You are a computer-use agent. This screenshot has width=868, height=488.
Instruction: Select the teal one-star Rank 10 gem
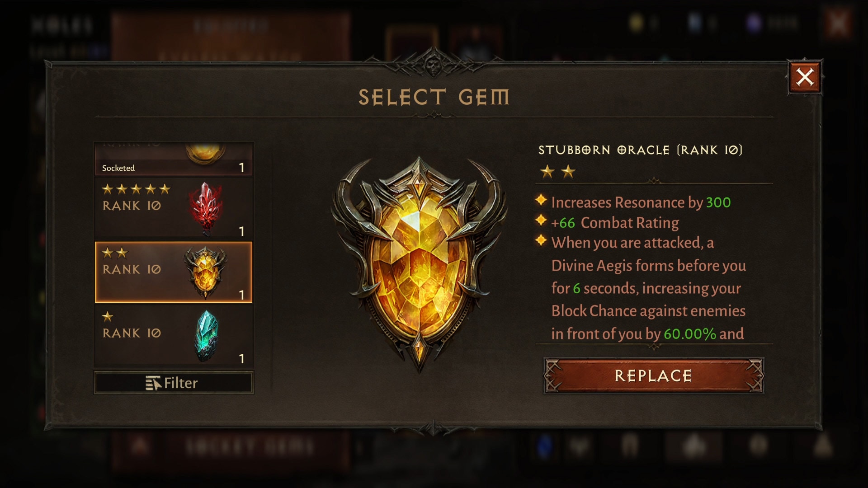click(x=174, y=336)
